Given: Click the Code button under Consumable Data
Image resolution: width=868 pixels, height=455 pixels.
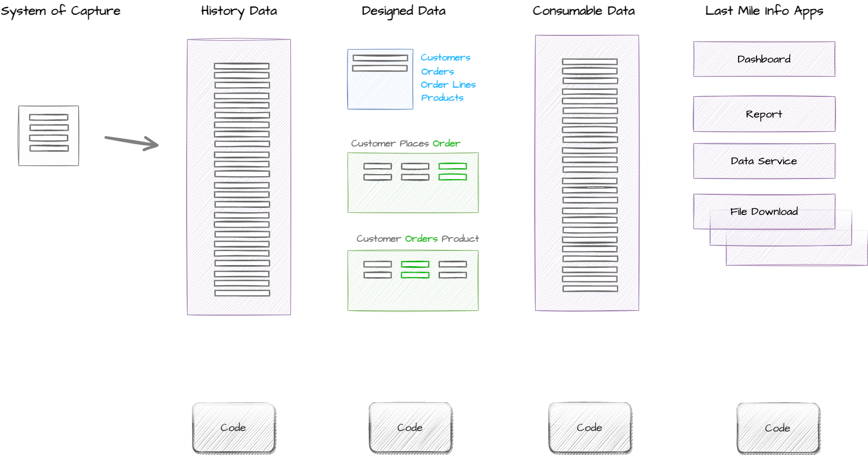Looking at the screenshot, I should pos(590,428).
